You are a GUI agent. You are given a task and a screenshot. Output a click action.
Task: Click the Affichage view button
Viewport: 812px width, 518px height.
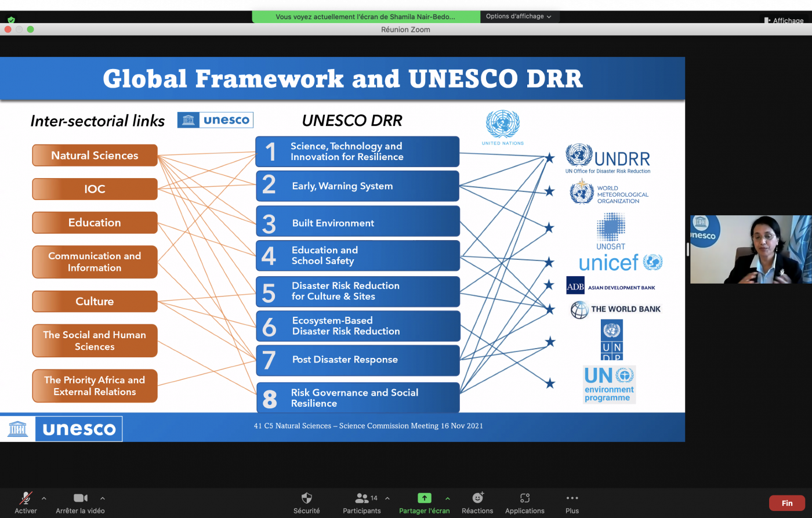pos(784,20)
